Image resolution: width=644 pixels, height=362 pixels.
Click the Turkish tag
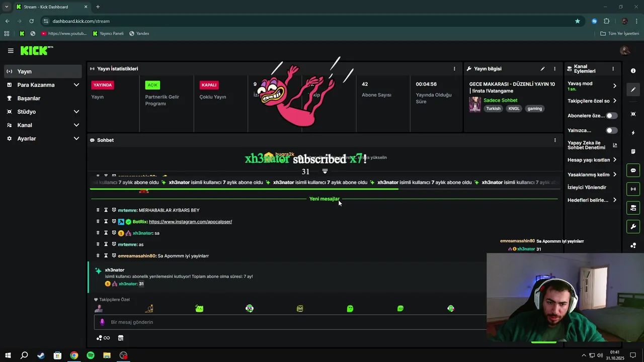click(x=493, y=109)
